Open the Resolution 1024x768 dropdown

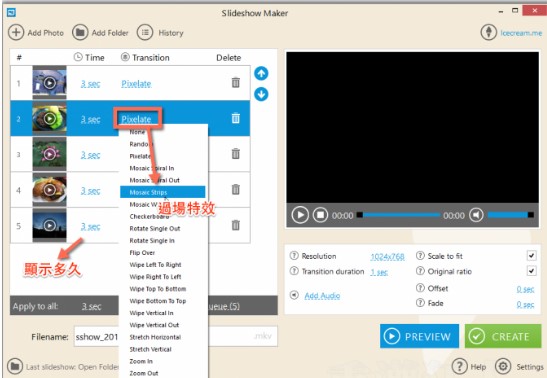click(x=387, y=257)
